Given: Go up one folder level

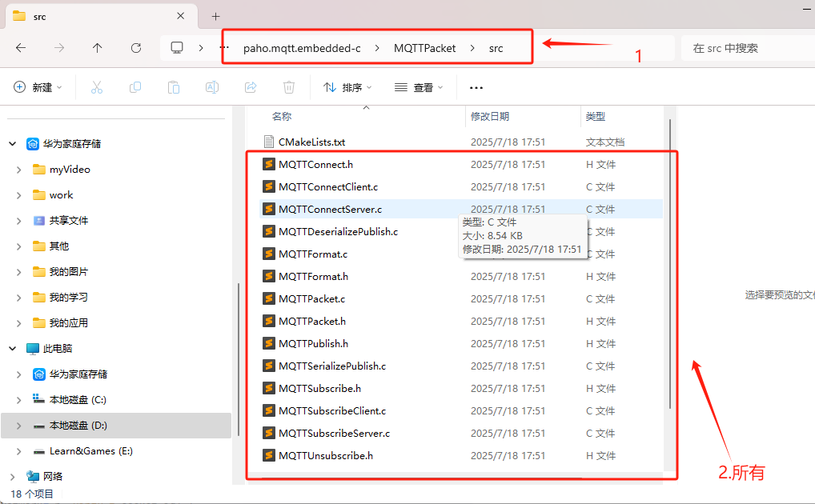Looking at the screenshot, I should [97, 48].
